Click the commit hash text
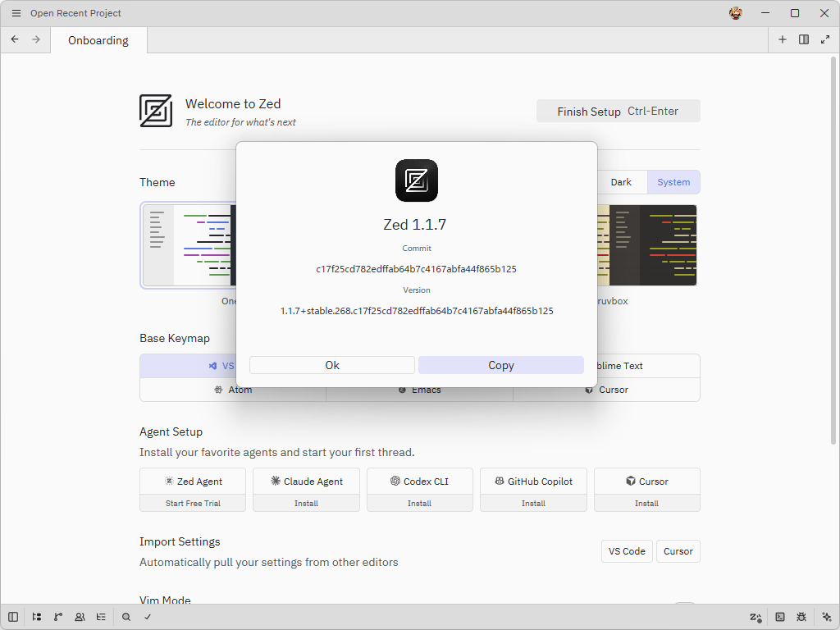Viewport: 840px width, 630px height. click(x=416, y=269)
